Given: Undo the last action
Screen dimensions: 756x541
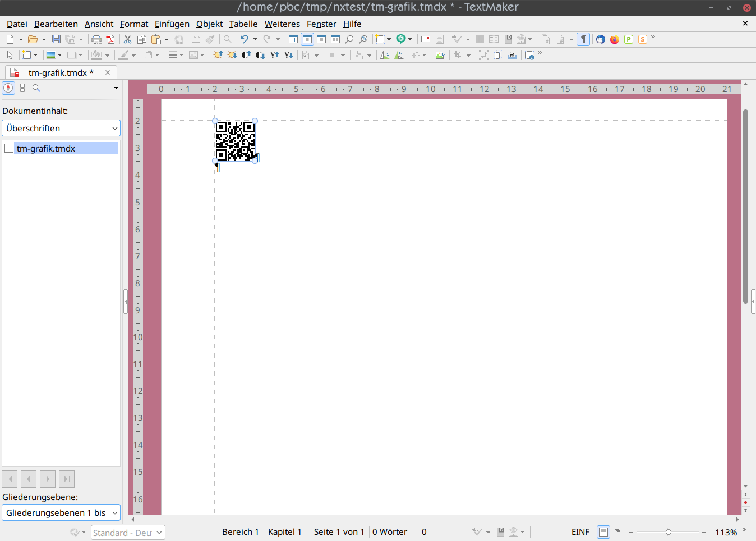Looking at the screenshot, I should [x=245, y=39].
